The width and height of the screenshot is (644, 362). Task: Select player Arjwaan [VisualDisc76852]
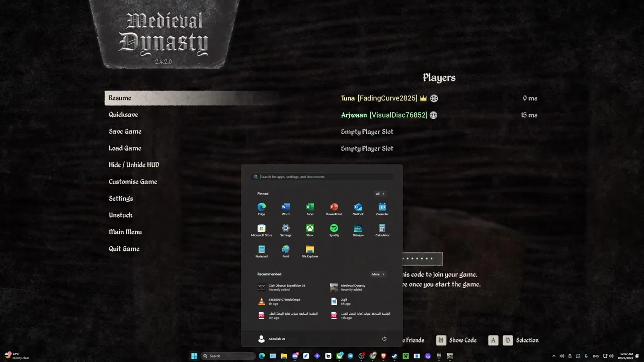tap(384, 115)
